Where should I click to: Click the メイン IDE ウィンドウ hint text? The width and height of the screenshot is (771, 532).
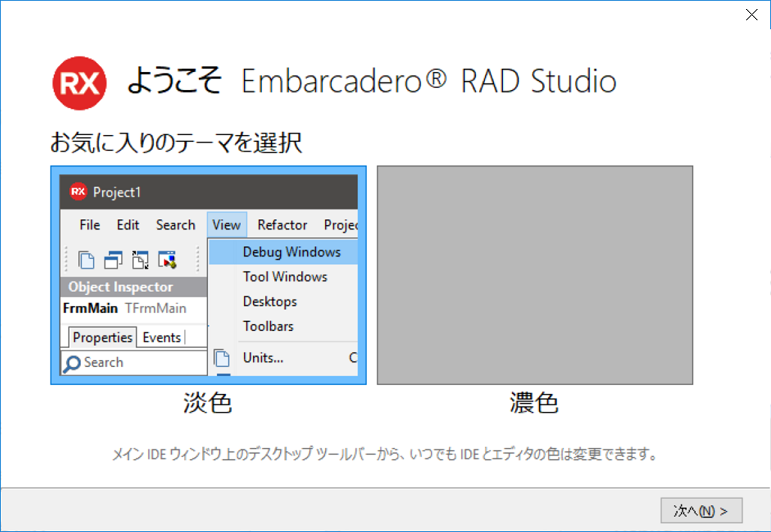(x=385, y=453)
